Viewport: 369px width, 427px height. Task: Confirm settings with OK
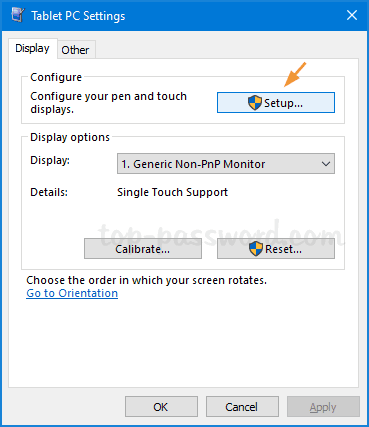[161, 407]
